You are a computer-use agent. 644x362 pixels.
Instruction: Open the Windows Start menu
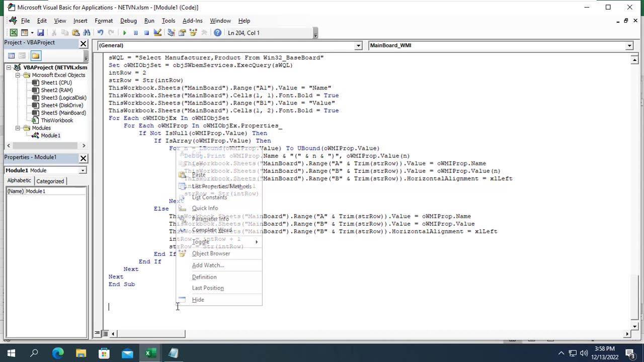(11, 353)
